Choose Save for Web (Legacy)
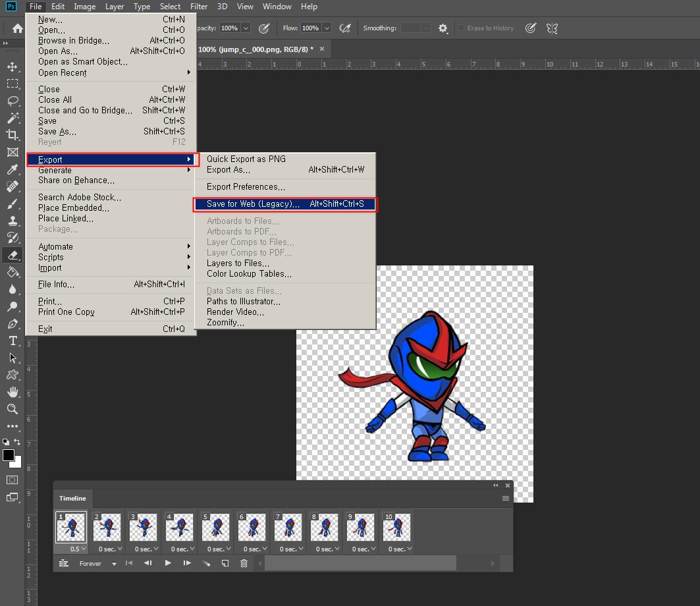 pos(285,204)
